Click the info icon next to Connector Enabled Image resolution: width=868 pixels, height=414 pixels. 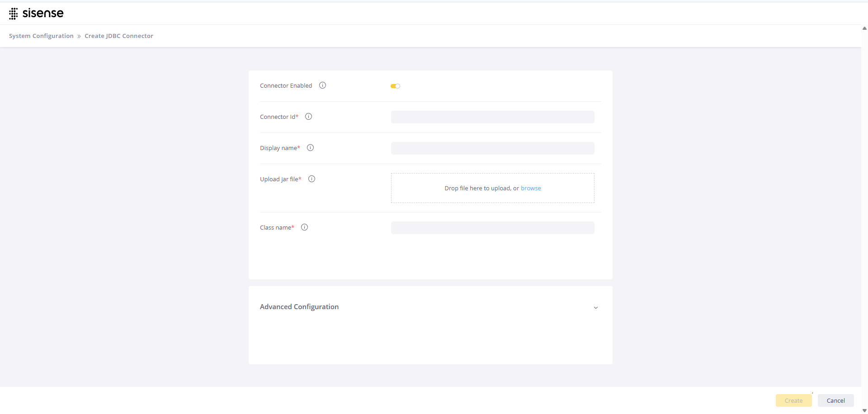(322, 85)
